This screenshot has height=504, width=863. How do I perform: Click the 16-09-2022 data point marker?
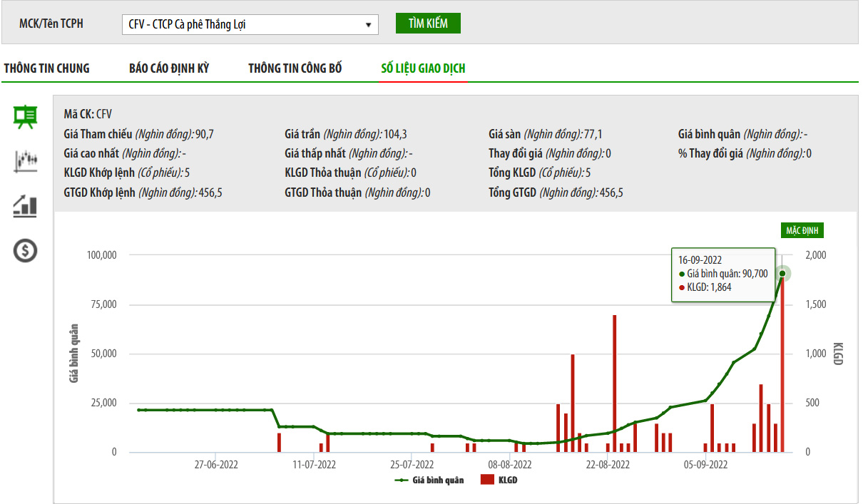(x=782, y=274)
